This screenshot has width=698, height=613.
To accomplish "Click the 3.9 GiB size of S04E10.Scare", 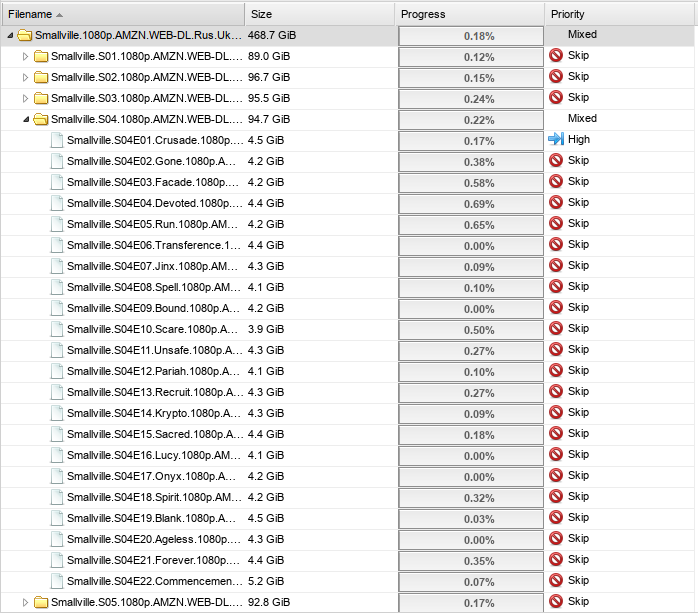I will 266,329.
